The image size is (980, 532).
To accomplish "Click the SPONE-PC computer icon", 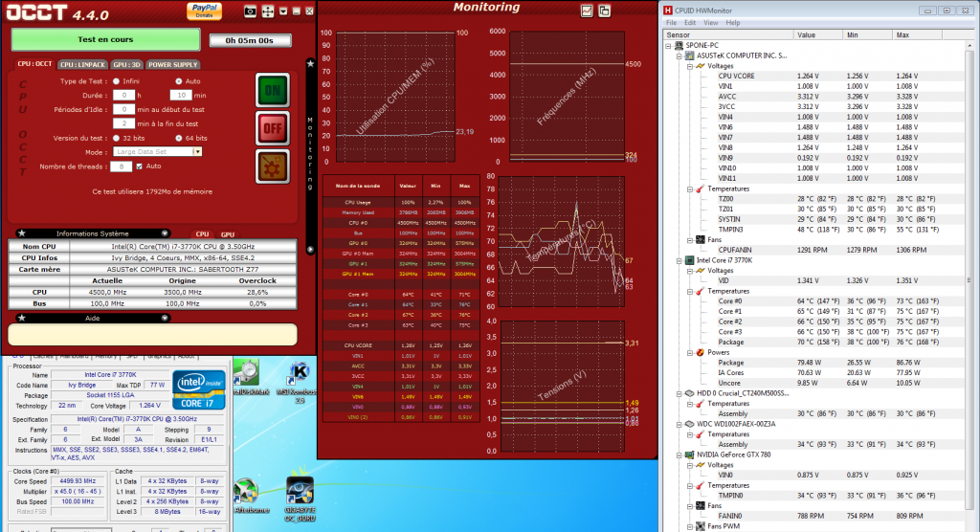I will [679, 46].
